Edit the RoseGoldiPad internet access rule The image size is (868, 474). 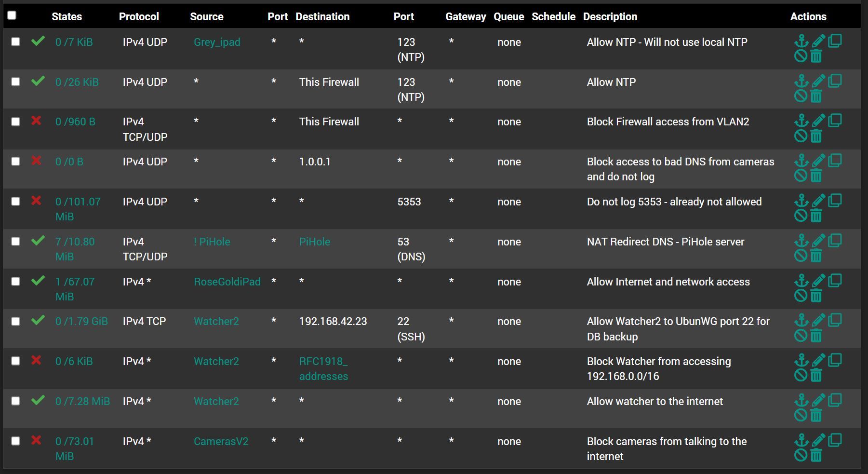[818, 281]
